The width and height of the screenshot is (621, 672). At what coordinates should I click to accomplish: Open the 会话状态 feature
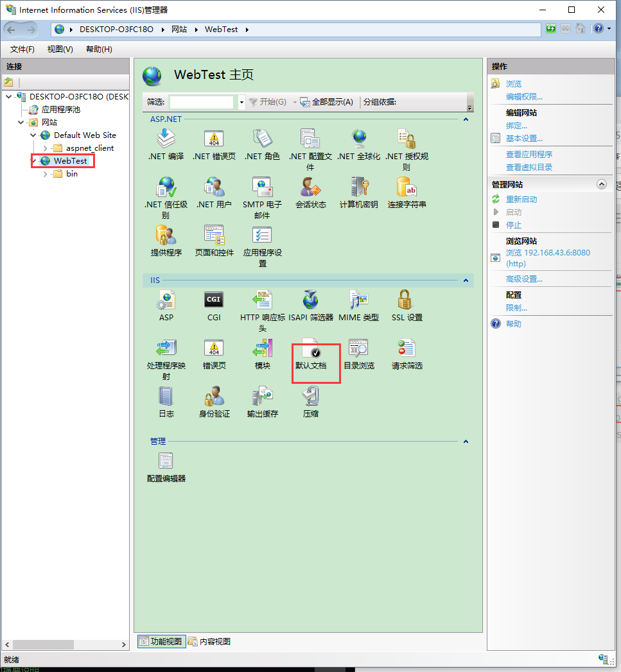[310, 193]
